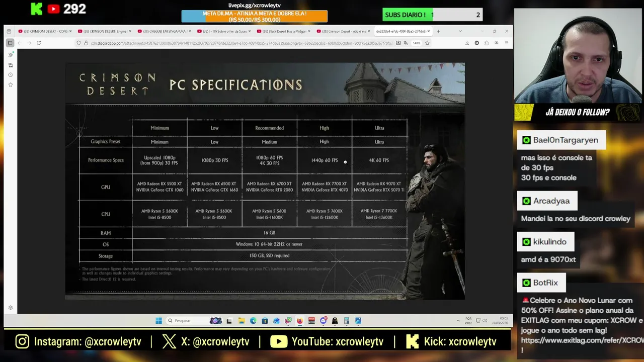Click the taskbar volume speaker icon
644x362 pixels.
click(x=485, y=320)
